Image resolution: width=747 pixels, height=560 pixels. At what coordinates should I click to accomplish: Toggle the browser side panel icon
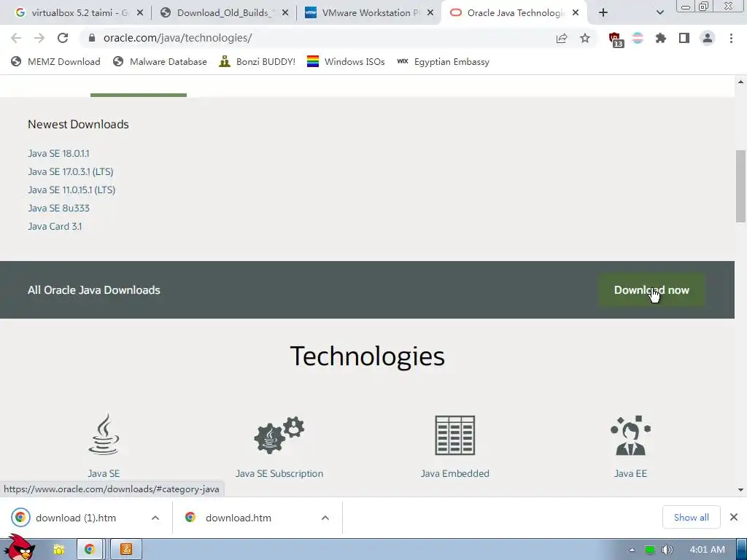click(x=684, y=38)
